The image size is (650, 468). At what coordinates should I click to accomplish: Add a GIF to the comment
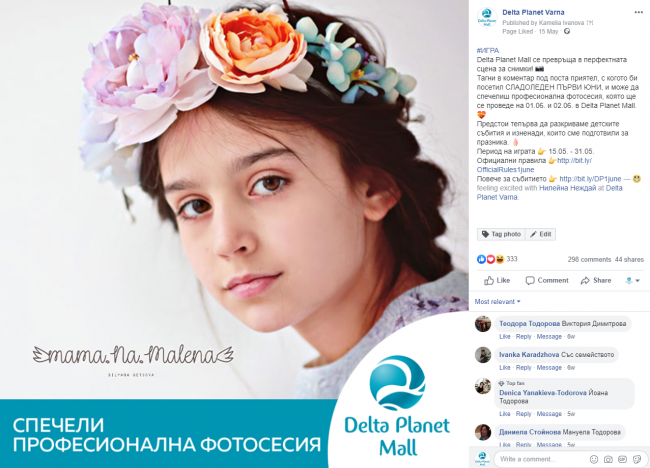coord(622,459)
